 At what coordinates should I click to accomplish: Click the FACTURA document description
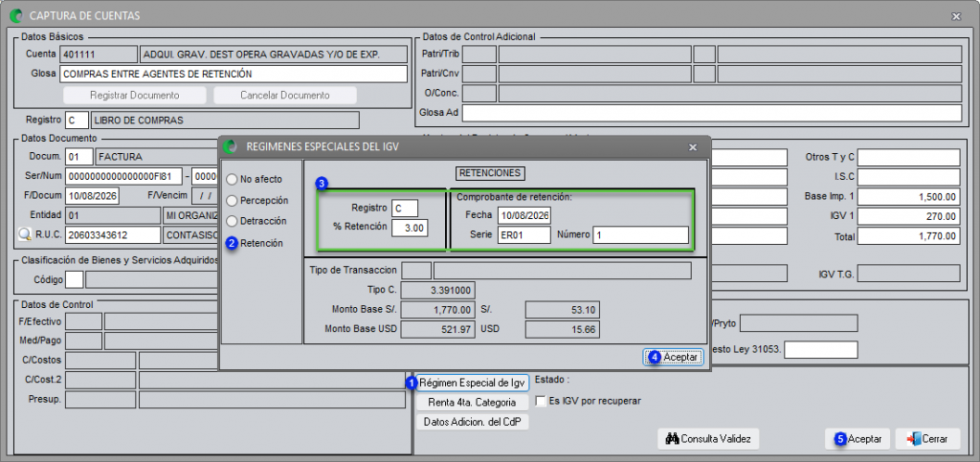[156, 156]
